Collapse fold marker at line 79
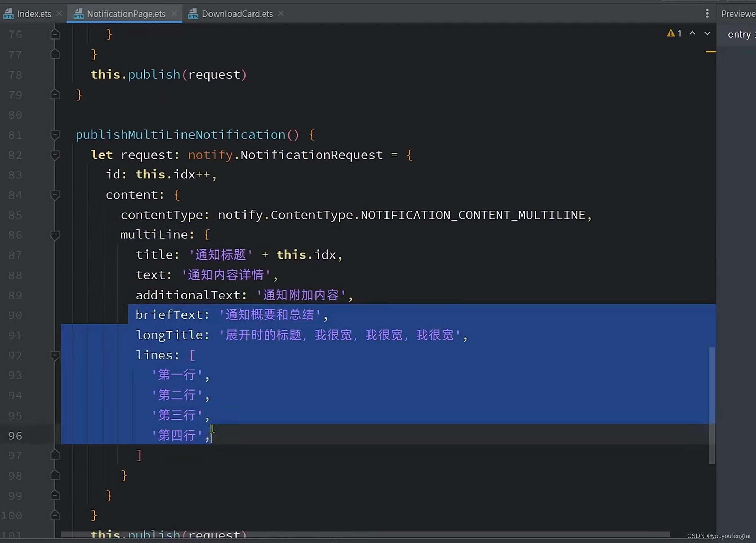Viewport: 756px width, 543px height. (55, 94)
